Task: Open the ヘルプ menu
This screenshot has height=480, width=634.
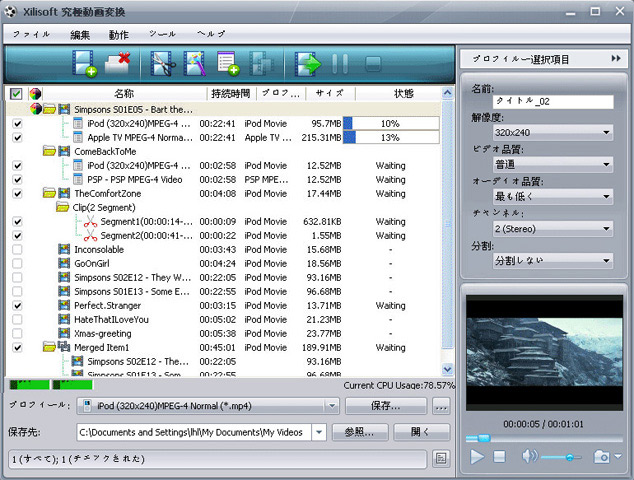Action: (211, 34)
